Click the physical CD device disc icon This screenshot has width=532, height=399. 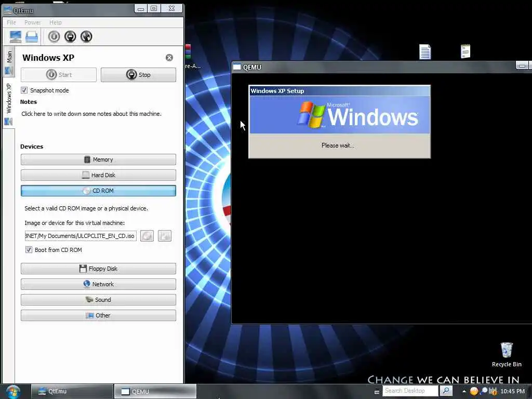pos(147,236)
